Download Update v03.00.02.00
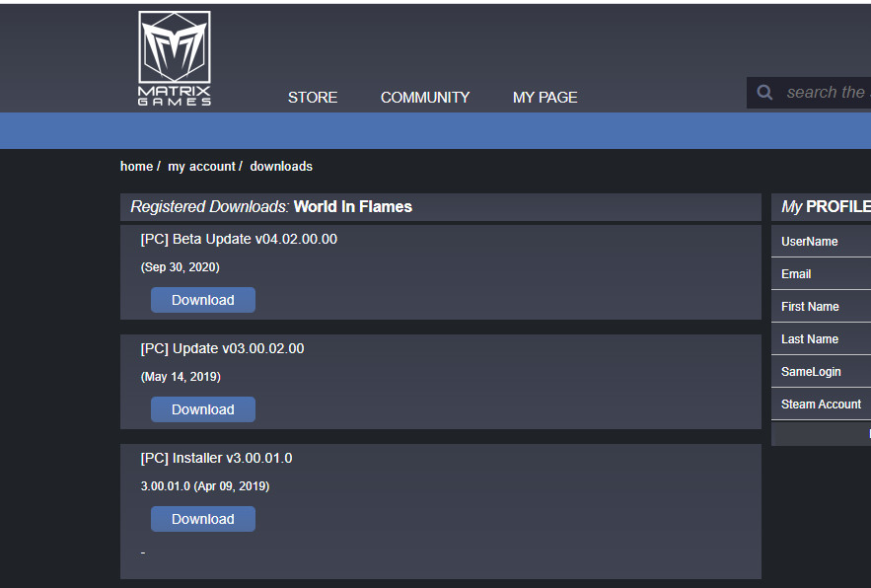The width and height of the screenshot is (871, 588). (x=203, y=409)
